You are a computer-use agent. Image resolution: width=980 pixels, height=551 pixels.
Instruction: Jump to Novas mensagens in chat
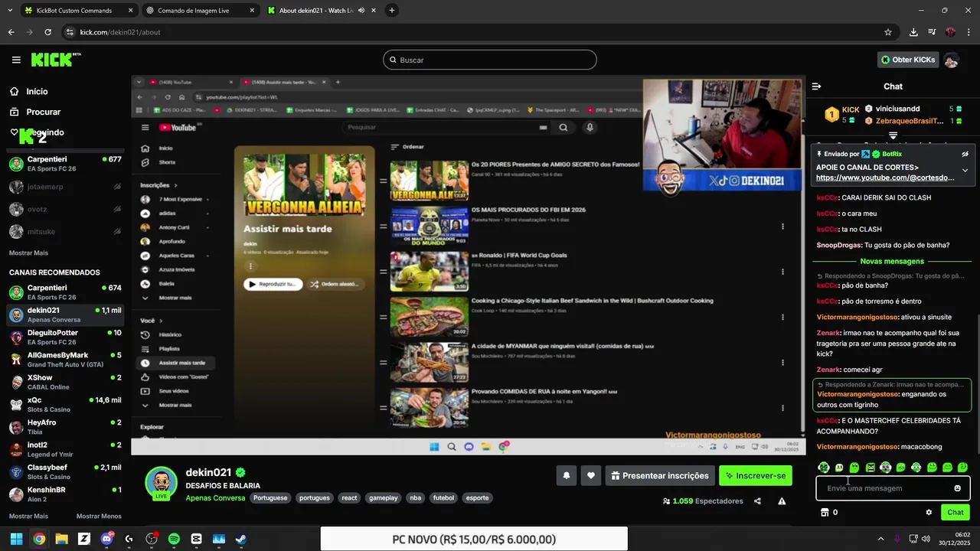coord(892,261)
